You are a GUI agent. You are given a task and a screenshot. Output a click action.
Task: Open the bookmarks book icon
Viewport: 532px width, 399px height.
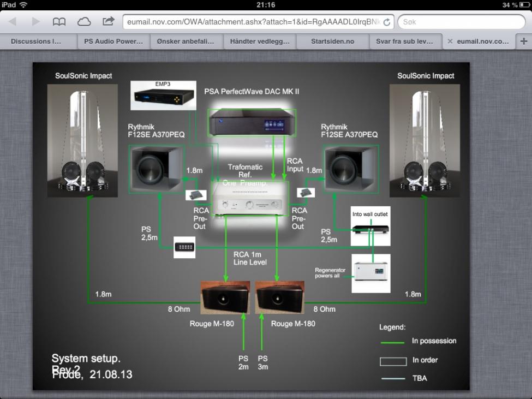[x=59, y=22]
